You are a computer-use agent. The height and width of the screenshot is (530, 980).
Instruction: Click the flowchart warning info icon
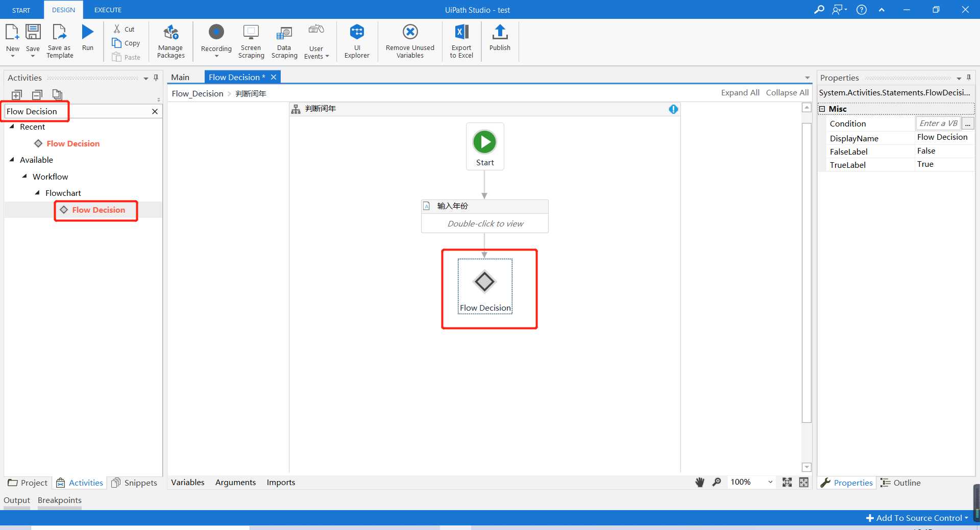point(673,109)
